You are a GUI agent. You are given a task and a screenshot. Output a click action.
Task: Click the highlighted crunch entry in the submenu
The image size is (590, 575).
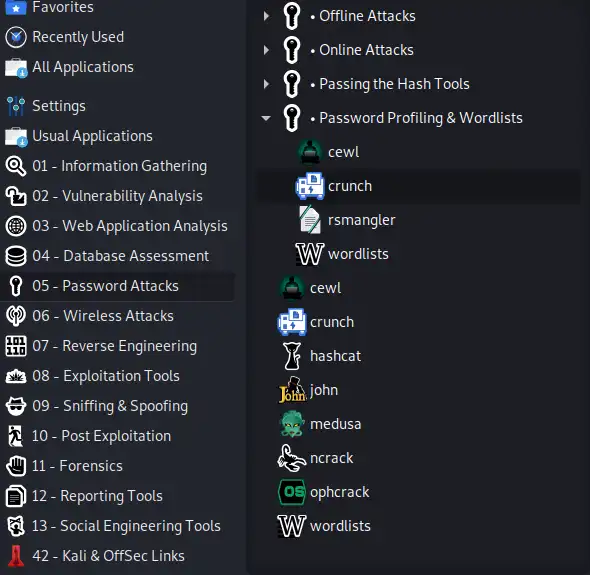[418, 186]
